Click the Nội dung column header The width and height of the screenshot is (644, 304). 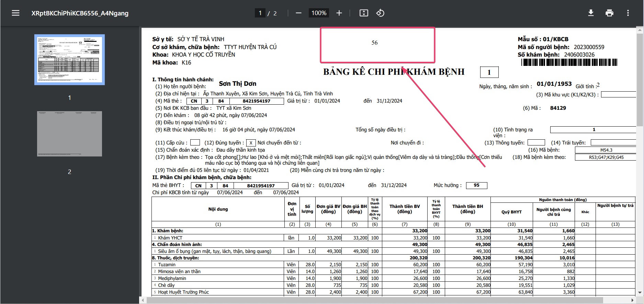[218, 209]
